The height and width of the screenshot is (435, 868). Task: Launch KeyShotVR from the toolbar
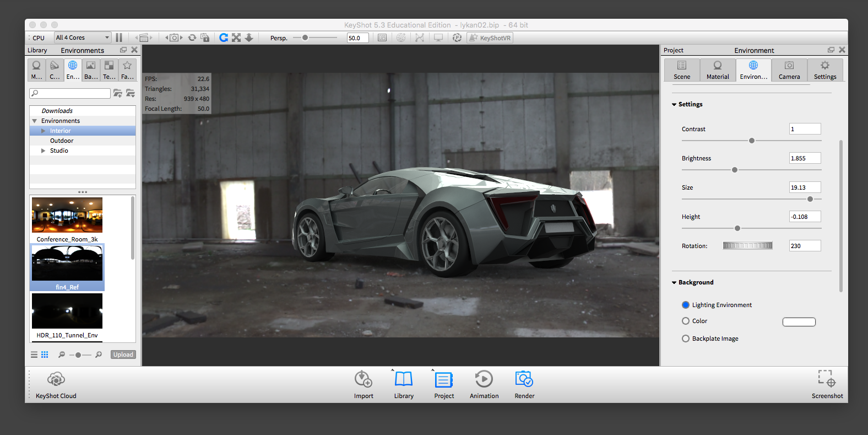[x=490, y=37]
